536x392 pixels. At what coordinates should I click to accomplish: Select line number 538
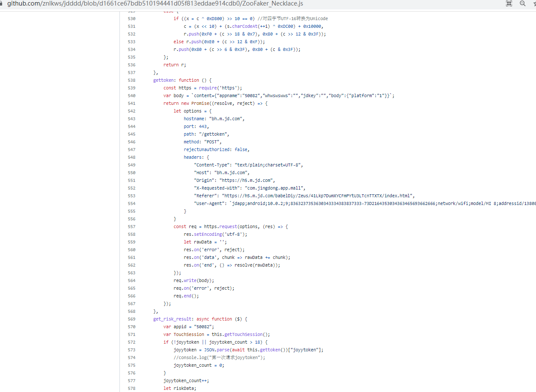[x=131, y=80]
